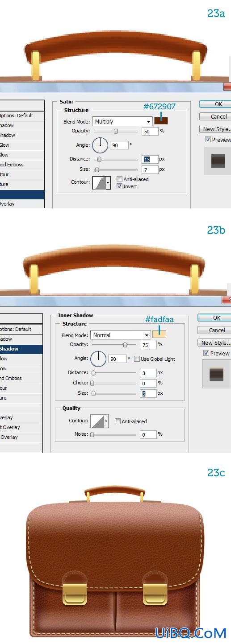Enable Anti-aliased in Inner Shadow Quality
The width and height of the screenshot is (231, 644).
(x=118, y=421)
